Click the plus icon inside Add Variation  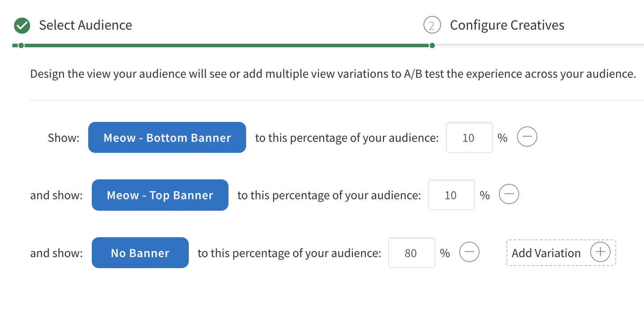[600, 252]
